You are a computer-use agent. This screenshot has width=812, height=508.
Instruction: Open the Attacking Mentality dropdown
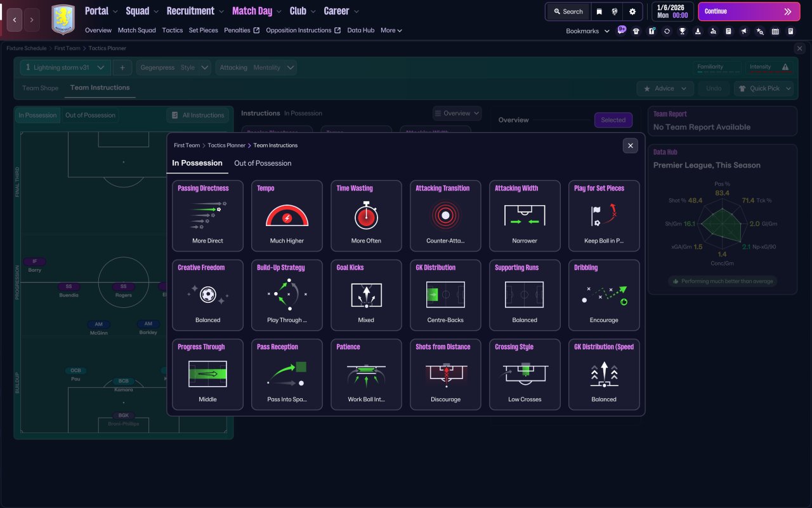click(256, 67)
